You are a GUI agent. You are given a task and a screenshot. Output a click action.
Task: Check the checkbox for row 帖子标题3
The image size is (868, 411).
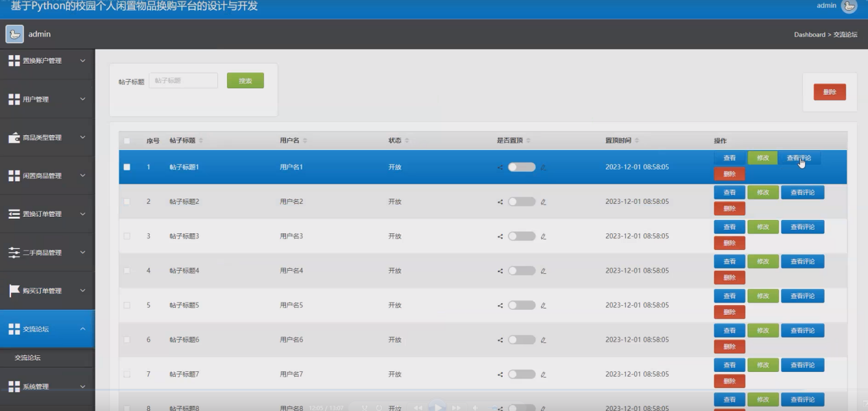click(127, 236)
